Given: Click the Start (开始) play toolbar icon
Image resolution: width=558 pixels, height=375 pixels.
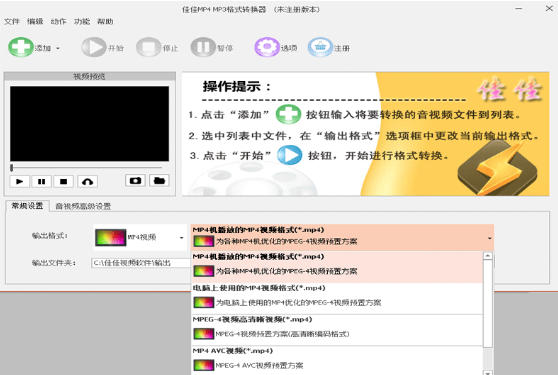Looking at the screenshot, I should click(94, 47).
